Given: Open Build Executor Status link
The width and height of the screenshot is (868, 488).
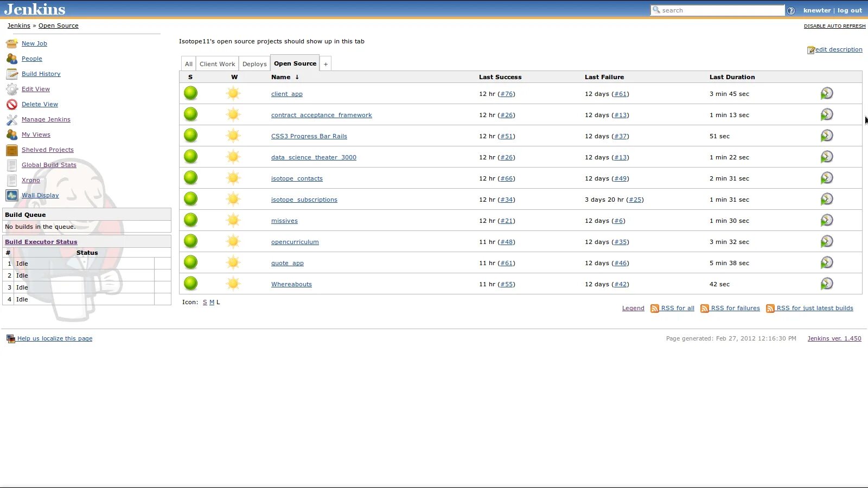Looking at the screenshot, I should (41, 242).
